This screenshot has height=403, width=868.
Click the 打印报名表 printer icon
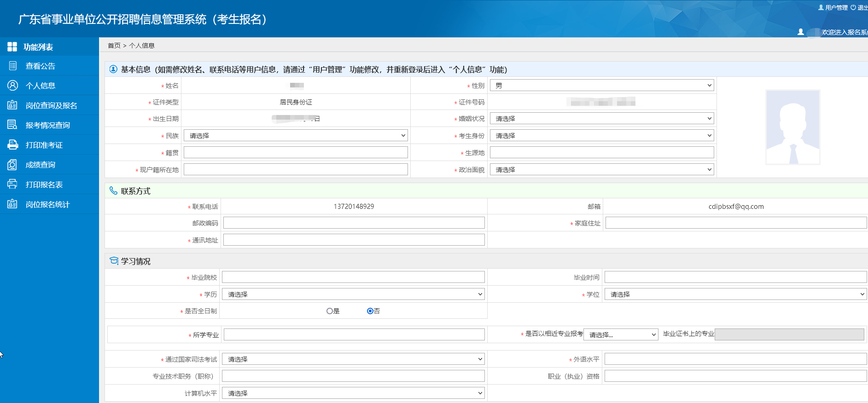tap(12, 184)
